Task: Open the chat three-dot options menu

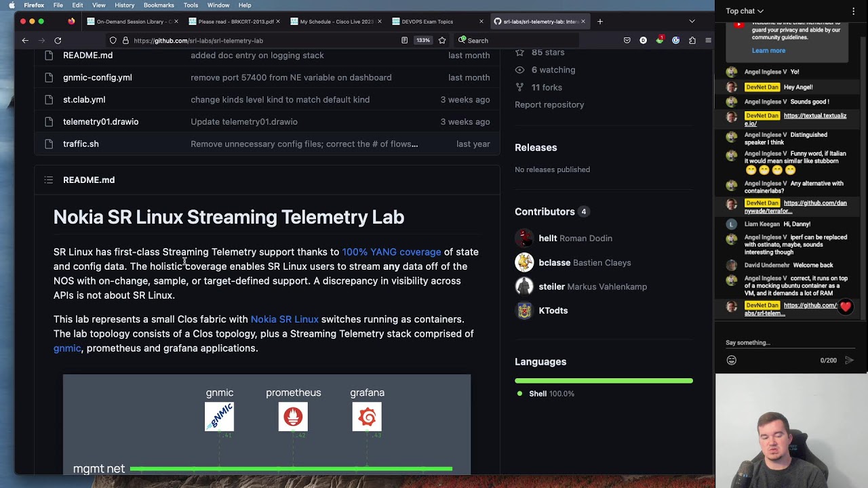Action: tap(853, 11)
